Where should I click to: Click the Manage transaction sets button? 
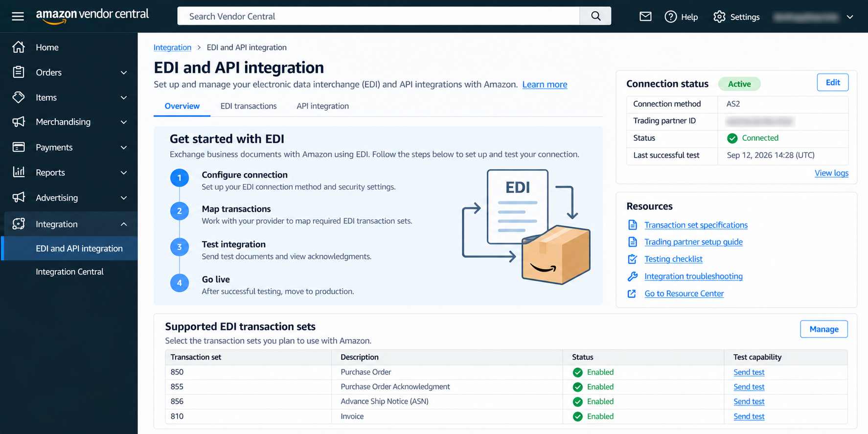point(824,329)
